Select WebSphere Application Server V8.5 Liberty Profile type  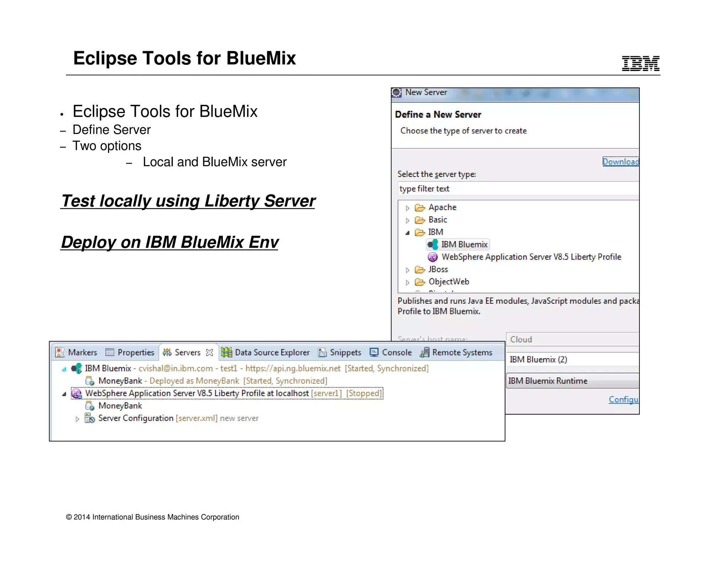click(525, 257)
